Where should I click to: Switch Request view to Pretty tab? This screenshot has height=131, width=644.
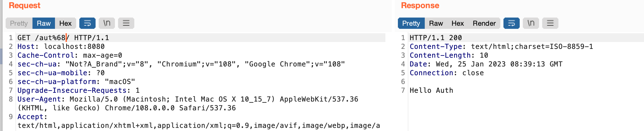point(19,23)
